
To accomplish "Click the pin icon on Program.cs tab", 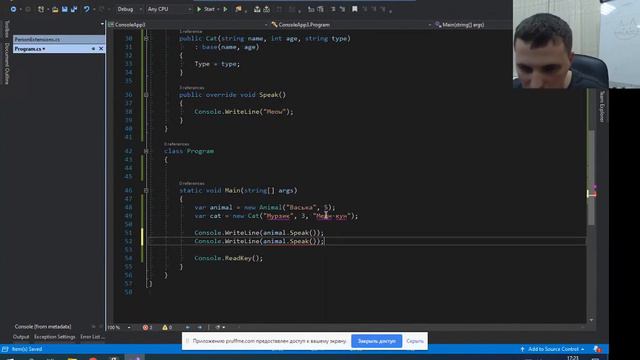I will coord(93,49).
